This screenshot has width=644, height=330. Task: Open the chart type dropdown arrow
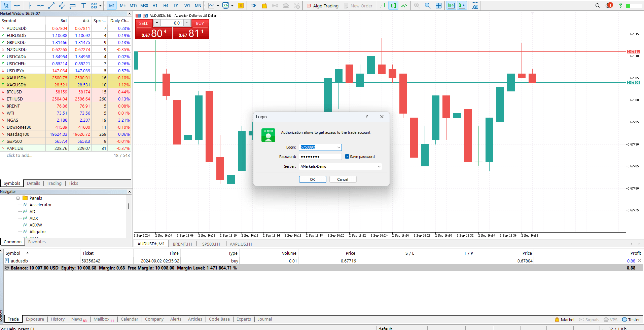pyautogui.click(x=218, y=5)
